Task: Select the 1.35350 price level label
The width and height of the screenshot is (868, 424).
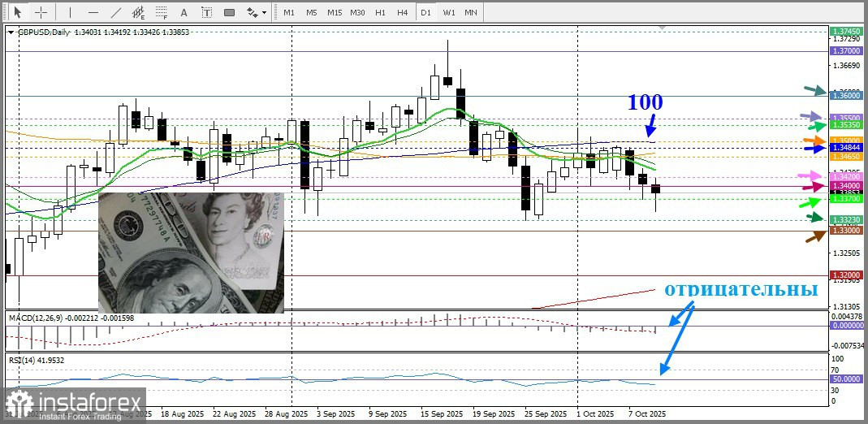Action: [847, 126]
